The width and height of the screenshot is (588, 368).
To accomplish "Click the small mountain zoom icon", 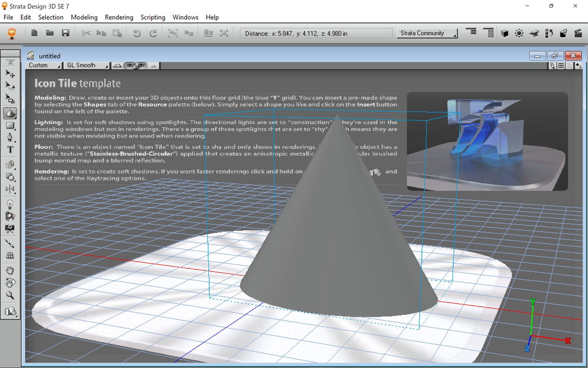I will pyautogui.click(x=153, y=66).
